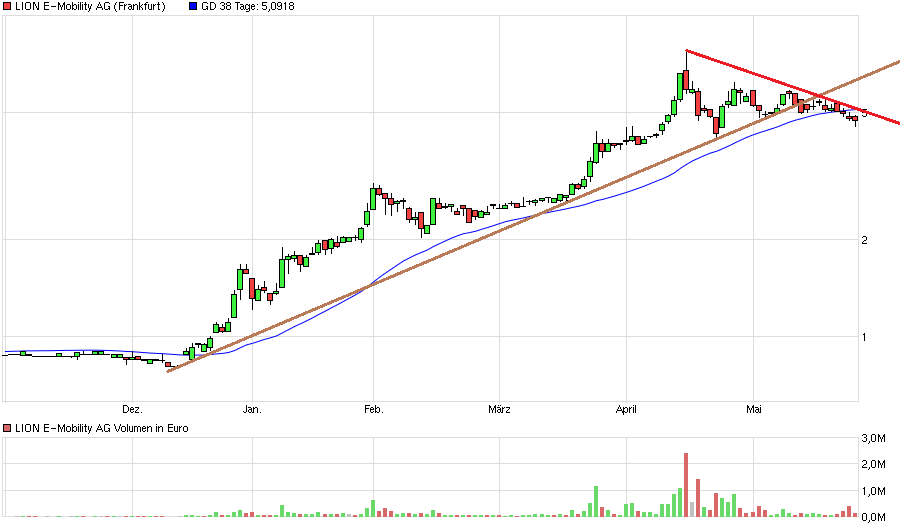Click the price axis label '2'
The image size is (900, 525).
click(865, 240)
